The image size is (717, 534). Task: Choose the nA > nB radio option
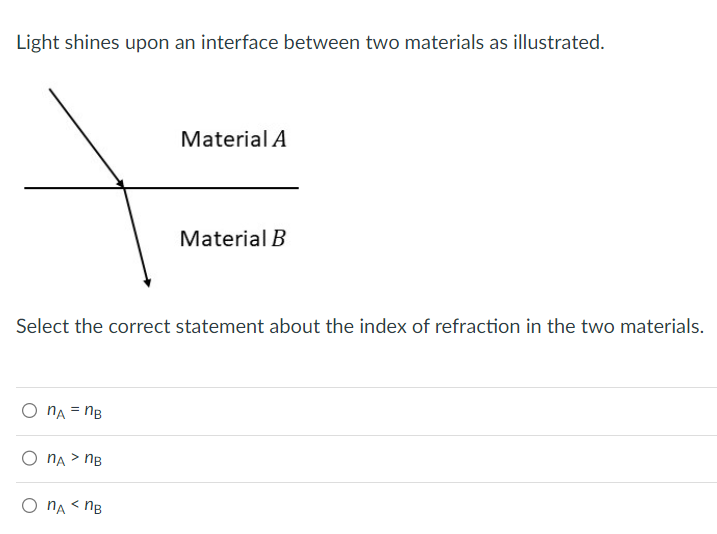coord(27,459)
